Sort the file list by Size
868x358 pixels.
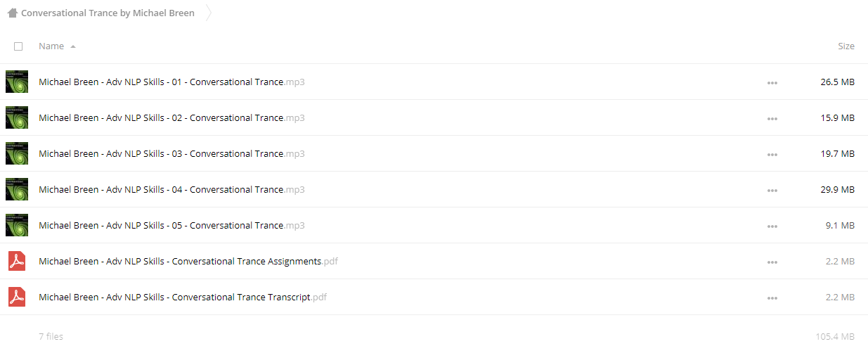(846, 46)
